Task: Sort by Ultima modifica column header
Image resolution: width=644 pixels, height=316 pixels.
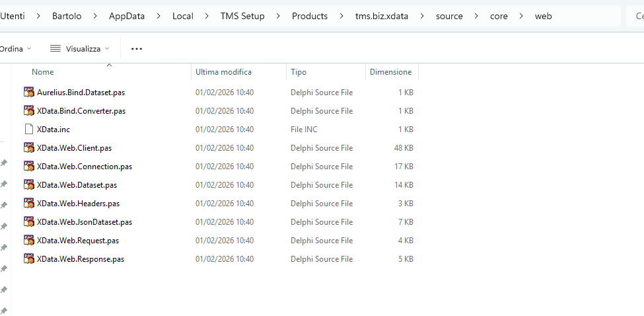Action: click(x=223, y=72)
